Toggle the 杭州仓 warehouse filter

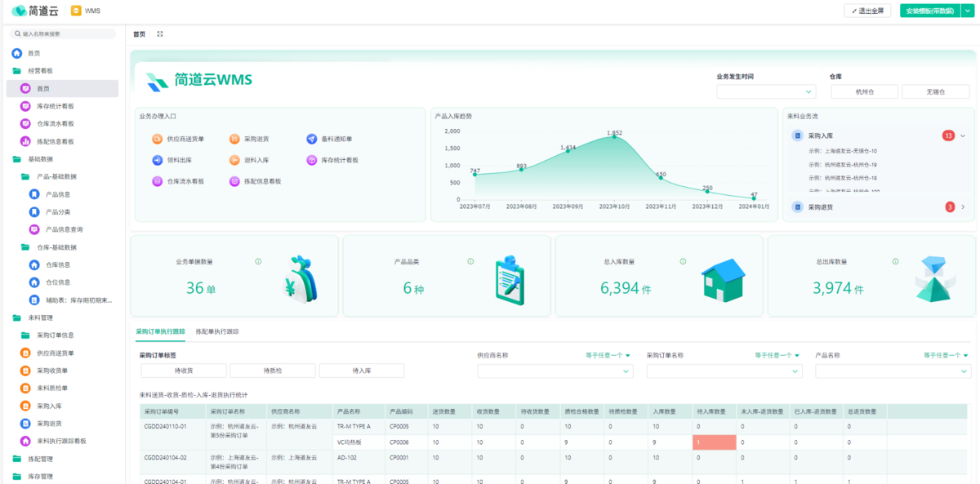pos(865,92)
